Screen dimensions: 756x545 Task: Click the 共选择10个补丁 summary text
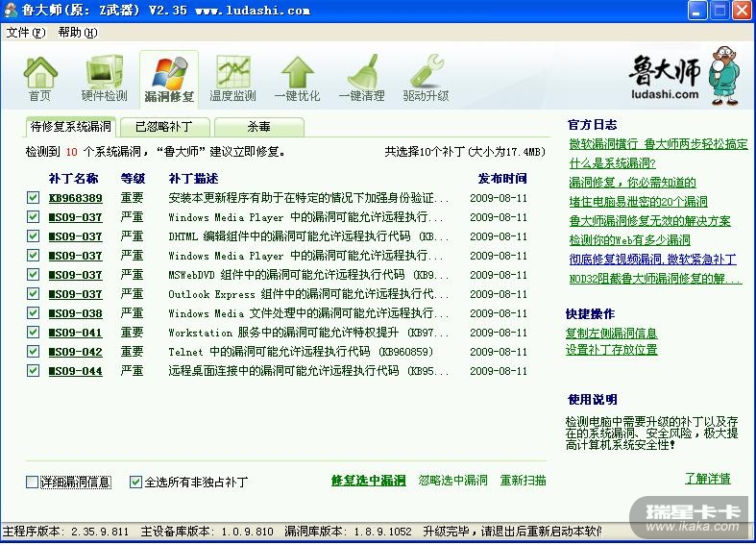pyautogui.click(x=465, y=152)
